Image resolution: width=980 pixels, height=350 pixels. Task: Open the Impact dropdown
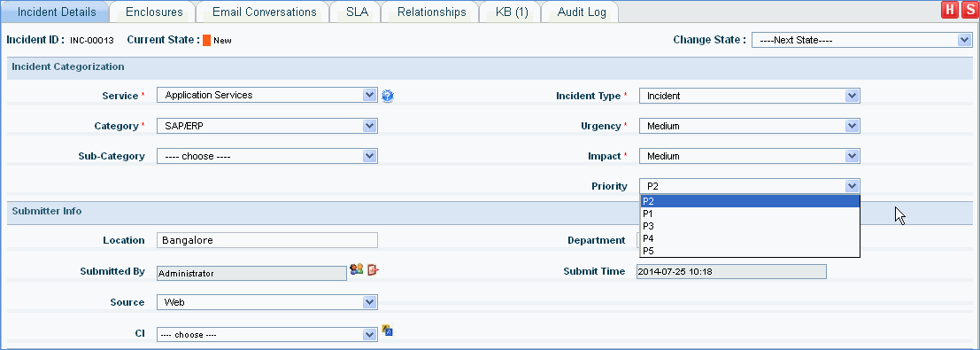click(749, 156)
